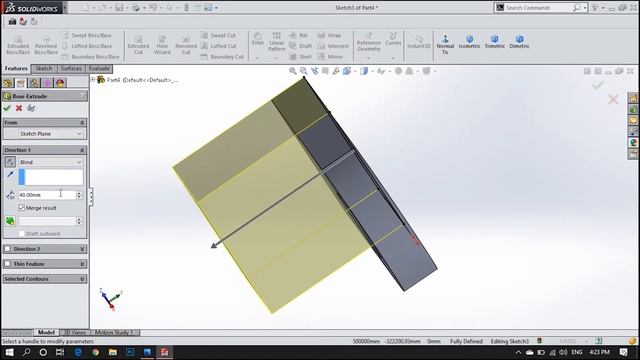640x360 pixels.
Task: Open the PropertyManager tab icon
Action: (21, 83)
